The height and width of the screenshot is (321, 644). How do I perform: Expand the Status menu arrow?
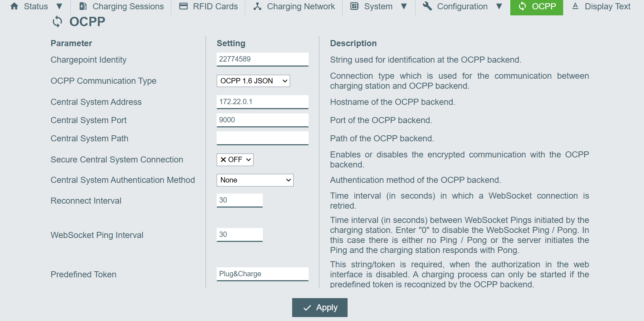(59, 6)
